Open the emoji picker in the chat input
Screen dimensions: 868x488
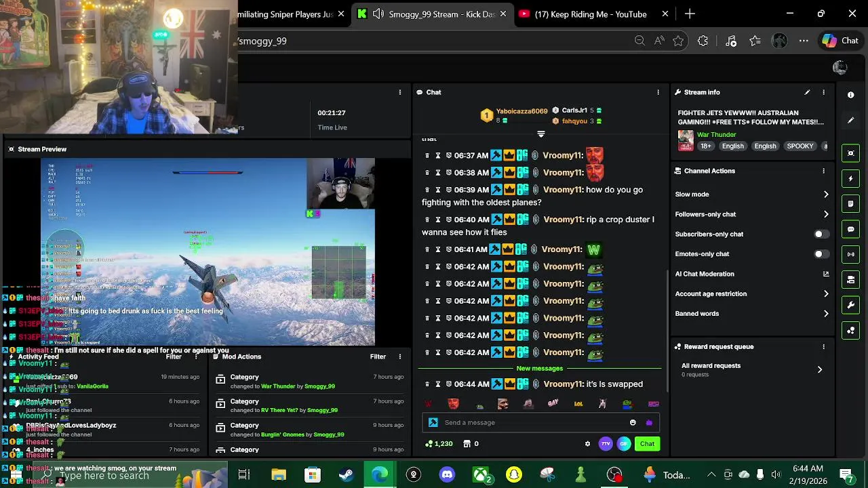point(633,422)
